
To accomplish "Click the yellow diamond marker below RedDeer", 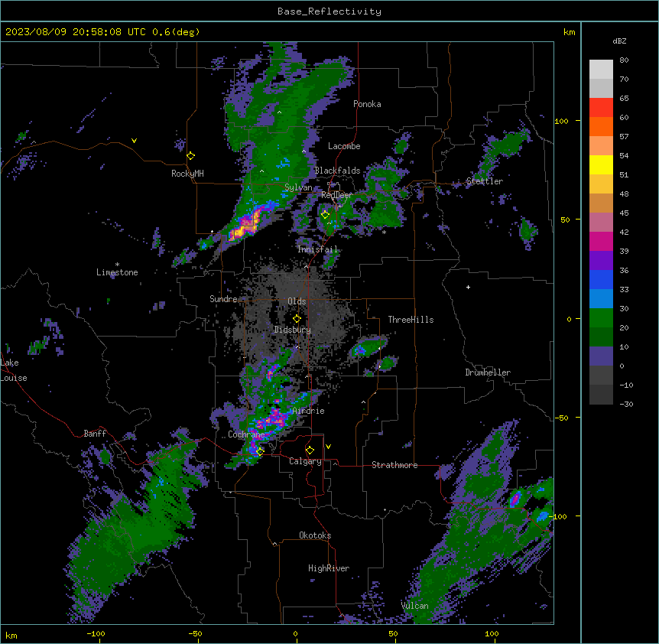I will coord(326,215).
